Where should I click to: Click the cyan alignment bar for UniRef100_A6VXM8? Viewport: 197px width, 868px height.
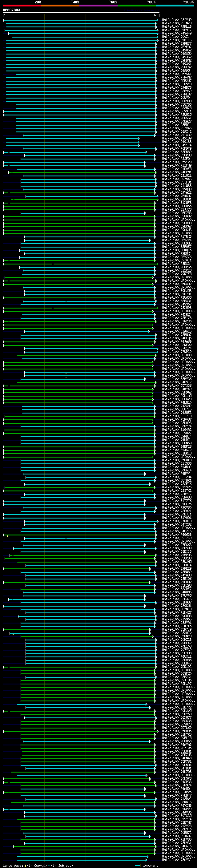pos(90,806)
